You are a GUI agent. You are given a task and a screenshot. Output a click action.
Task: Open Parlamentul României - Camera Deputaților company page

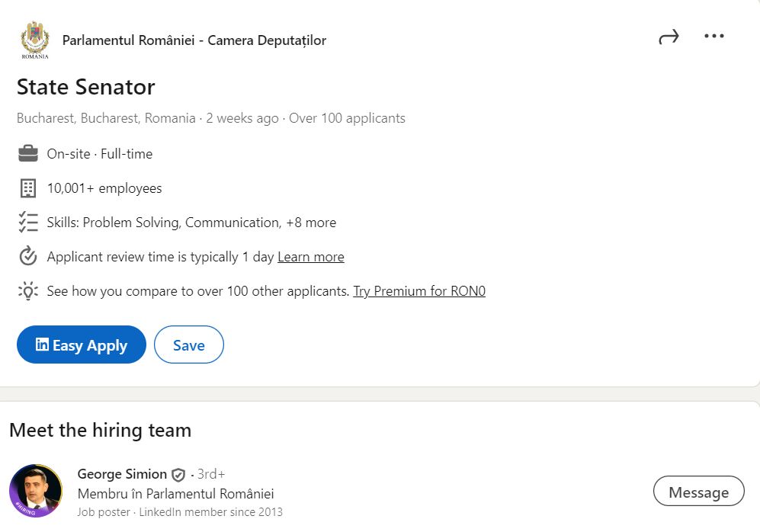(x=194, y=40)
